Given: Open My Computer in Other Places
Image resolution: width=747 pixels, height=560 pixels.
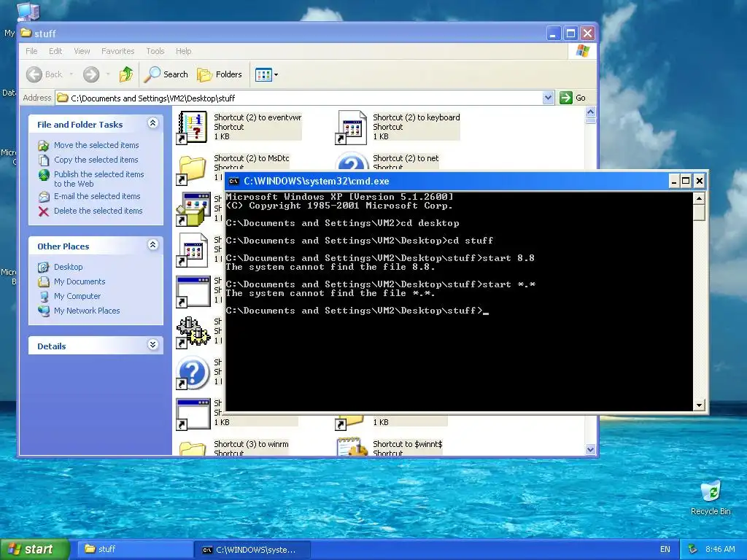Looking at the screenshot, I should pos(77,296).
